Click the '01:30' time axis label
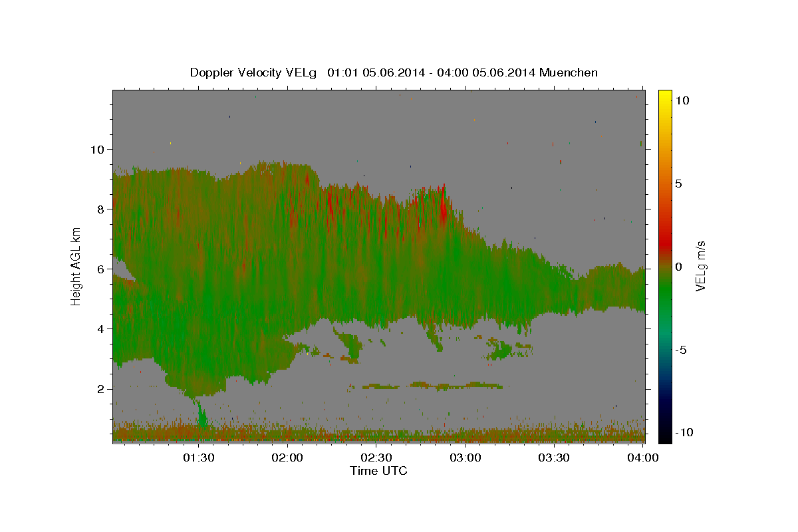The width and height of the screenshot is (798, 532). click(x=198, y=458)
